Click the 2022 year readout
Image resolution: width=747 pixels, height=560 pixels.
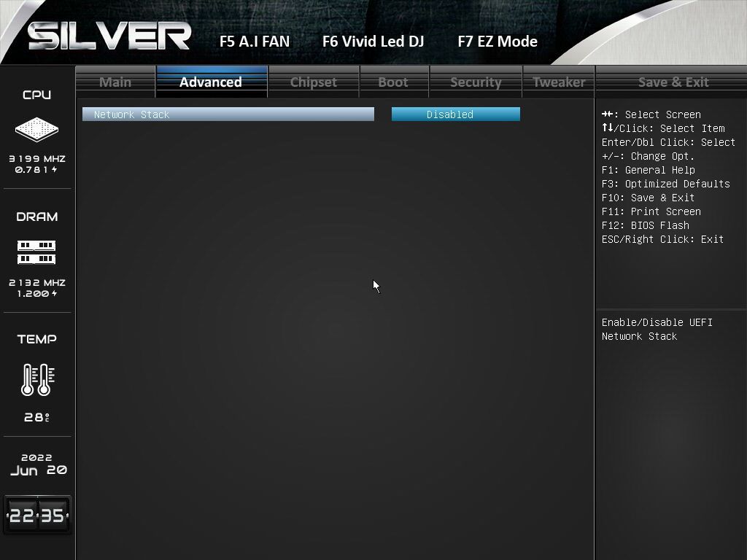pos(36,458)
